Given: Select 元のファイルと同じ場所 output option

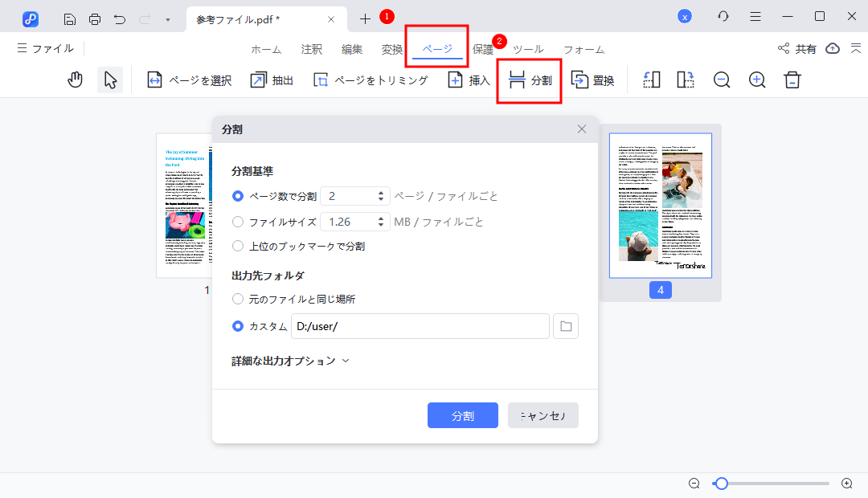Looking at the screenshot, I should [238, 298].
